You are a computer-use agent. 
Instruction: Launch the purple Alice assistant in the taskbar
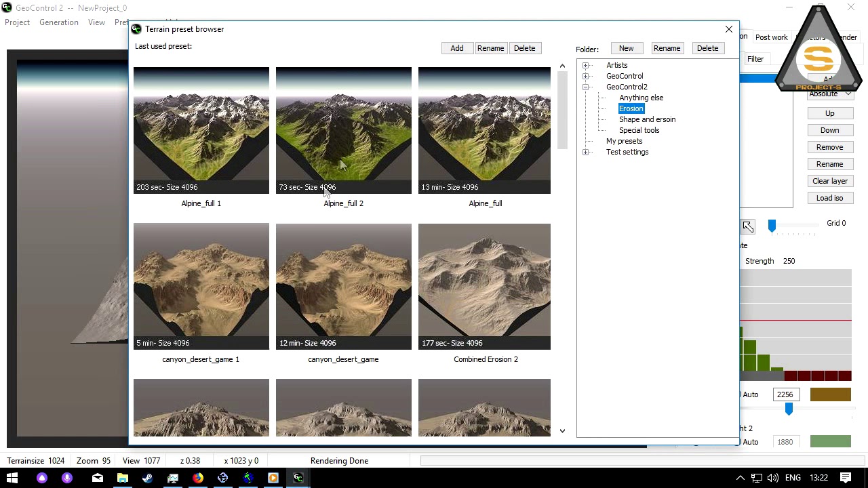42,478
